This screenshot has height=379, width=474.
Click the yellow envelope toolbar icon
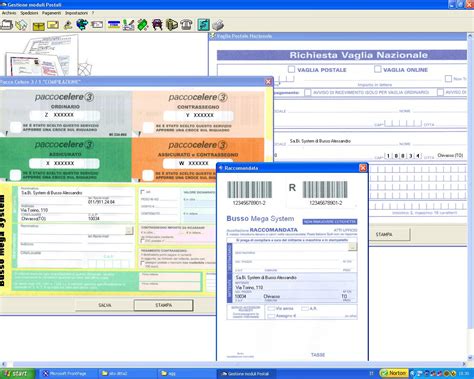[x=53, y=25]
